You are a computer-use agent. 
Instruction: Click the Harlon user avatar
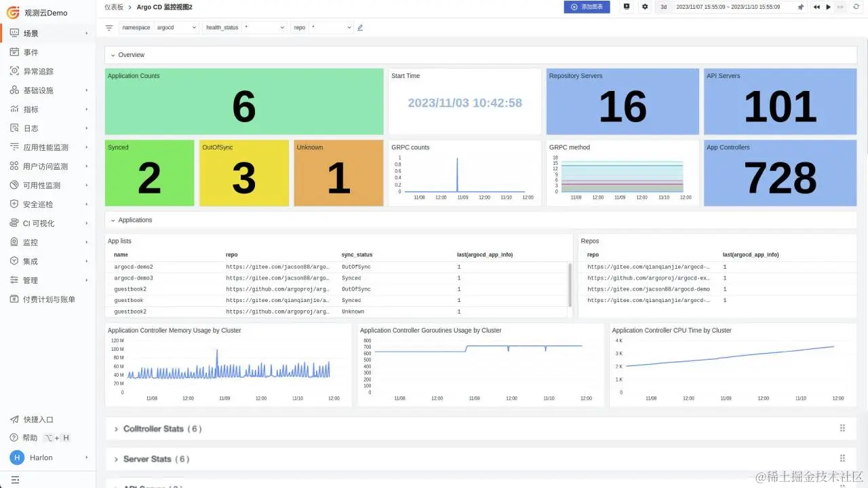point(17,457)
